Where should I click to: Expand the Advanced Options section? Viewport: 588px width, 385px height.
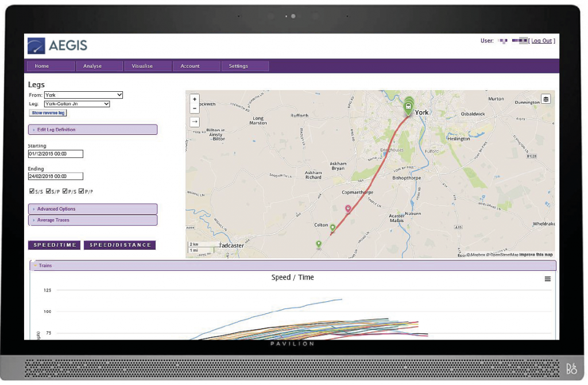(92, 209)
